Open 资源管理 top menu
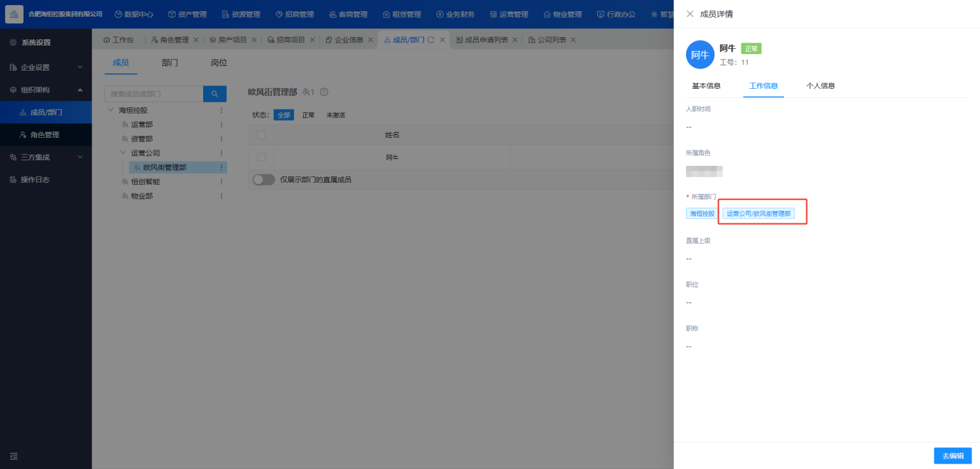 coord(242,14)
